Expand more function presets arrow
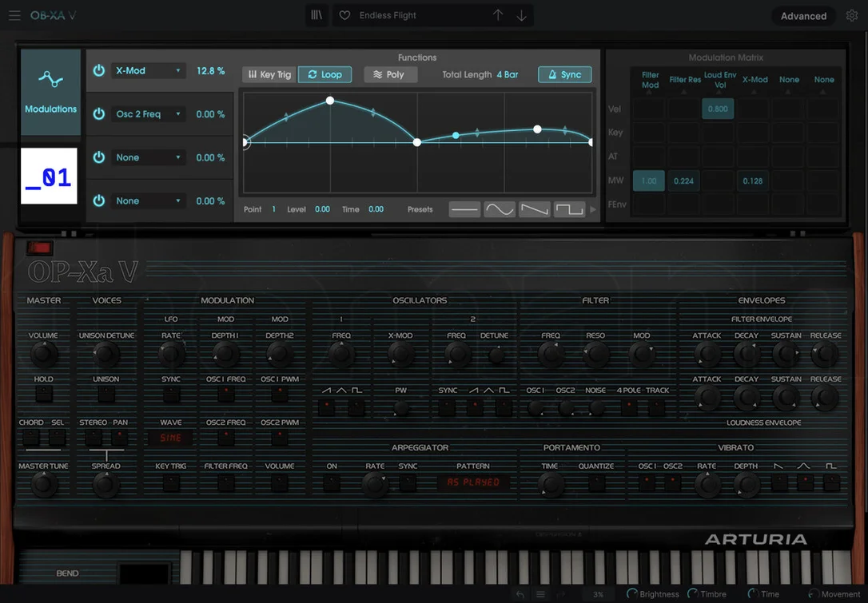Screen dimensions: 868x603 click(593, 210)
